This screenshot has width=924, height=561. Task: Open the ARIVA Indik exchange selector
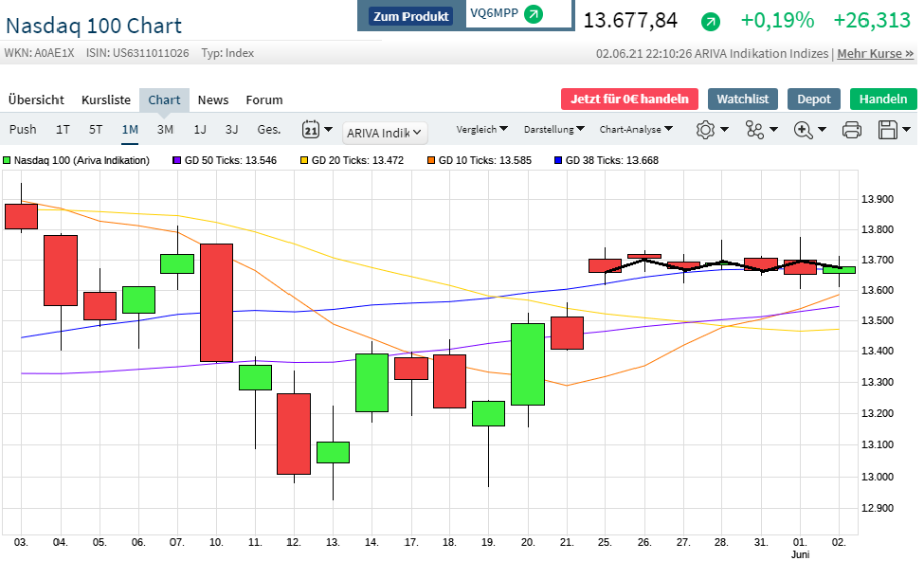[385, 133]
